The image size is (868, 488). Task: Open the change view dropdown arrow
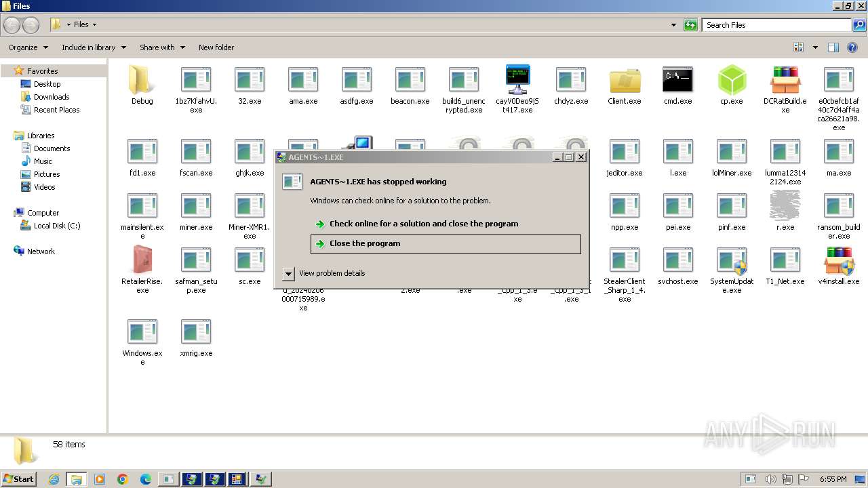click(x=815, y=47)
